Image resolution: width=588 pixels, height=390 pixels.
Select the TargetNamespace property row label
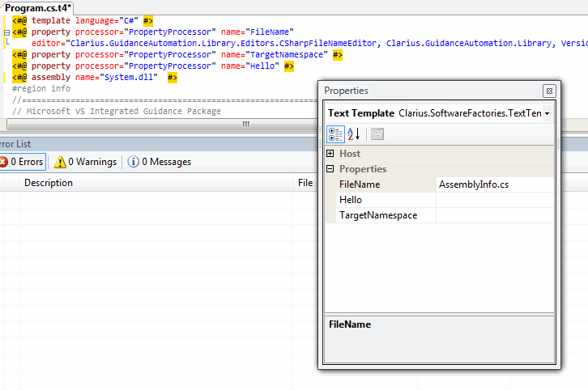(386, 215)
